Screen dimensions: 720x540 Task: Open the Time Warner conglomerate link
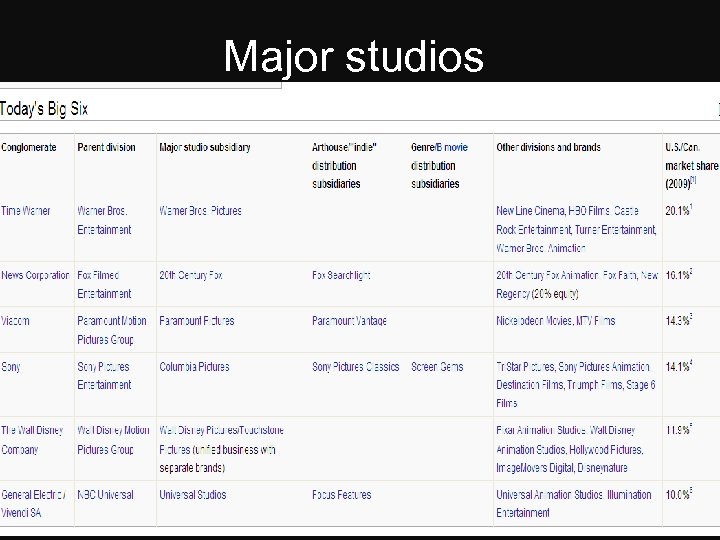(26, 211)
